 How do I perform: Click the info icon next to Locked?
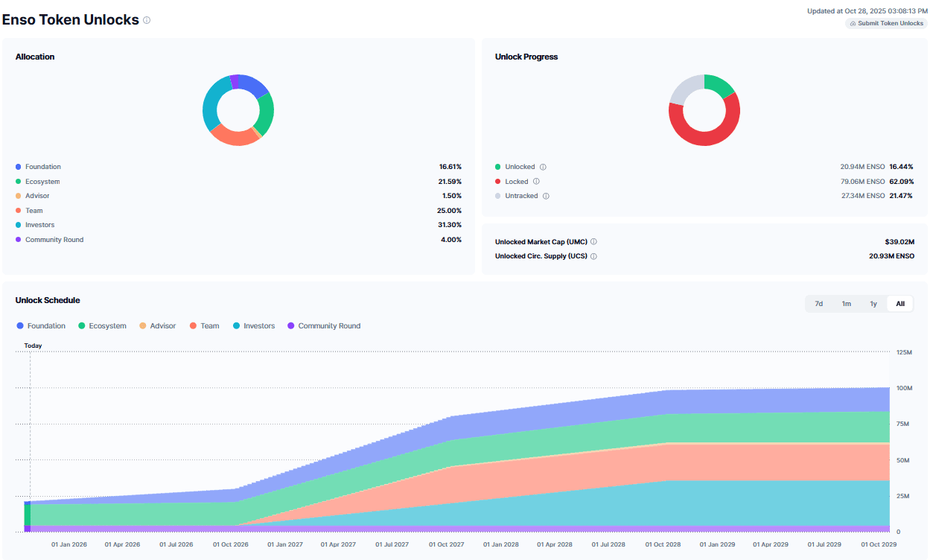point(536,182)
